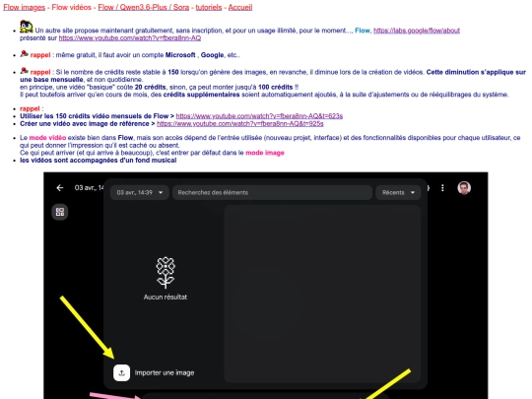Open youtube link with t=925s
This screenshot has height=399, width=532.
click(239, 123)
